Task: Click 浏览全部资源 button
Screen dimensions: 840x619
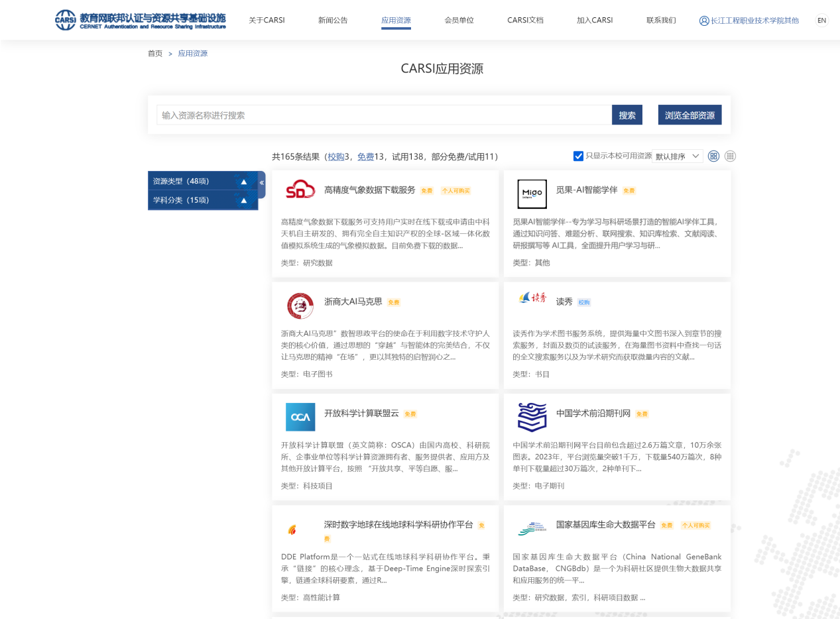Action: pos(690,115)
